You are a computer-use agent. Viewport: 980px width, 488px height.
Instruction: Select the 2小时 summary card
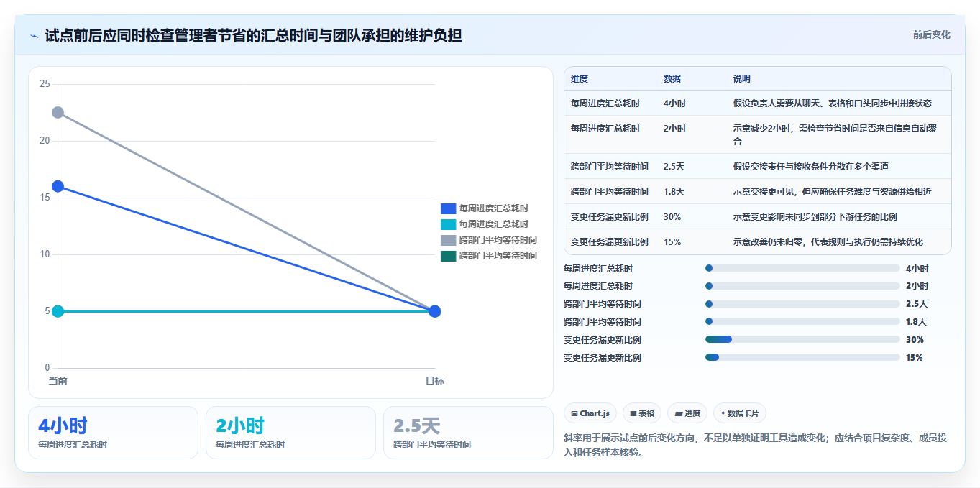click(290, 433)
